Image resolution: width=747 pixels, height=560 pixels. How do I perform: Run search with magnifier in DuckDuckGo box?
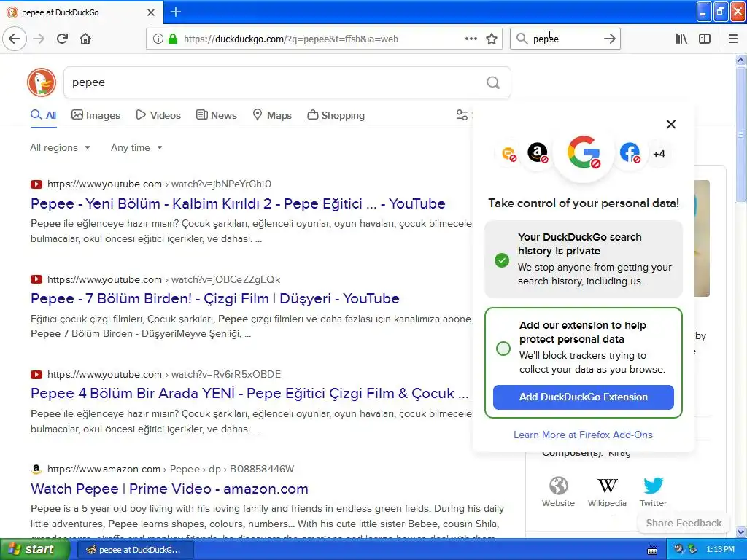tap(493, 83)
